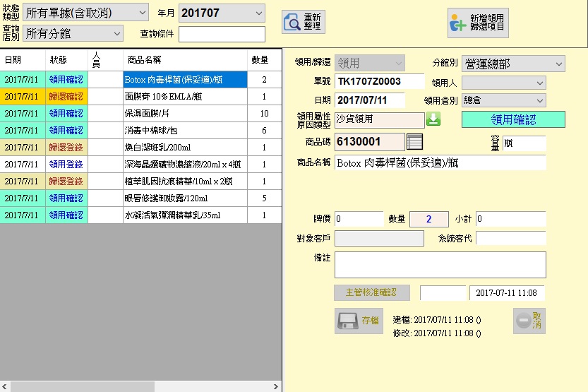The height and width of the screenshot is (392, 588).
Task: Click inside the 備註 notes text box
Action: click(x=440, y=265)
